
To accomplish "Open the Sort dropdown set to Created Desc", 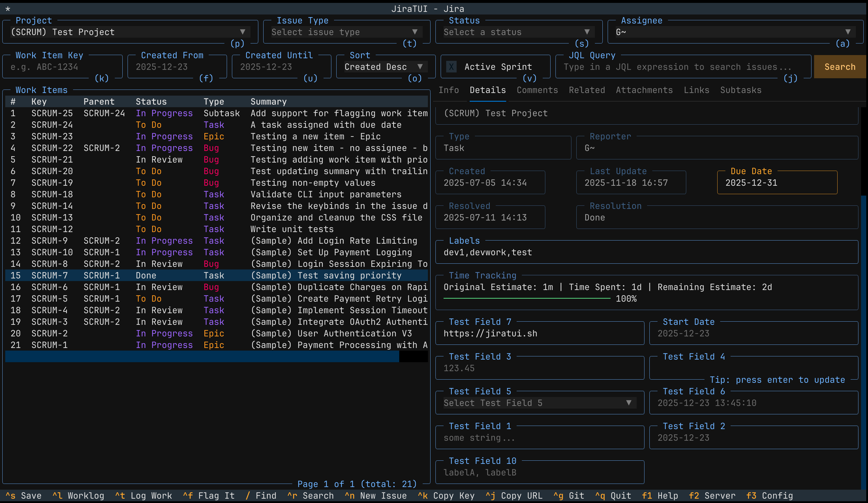I will (386, 67).
